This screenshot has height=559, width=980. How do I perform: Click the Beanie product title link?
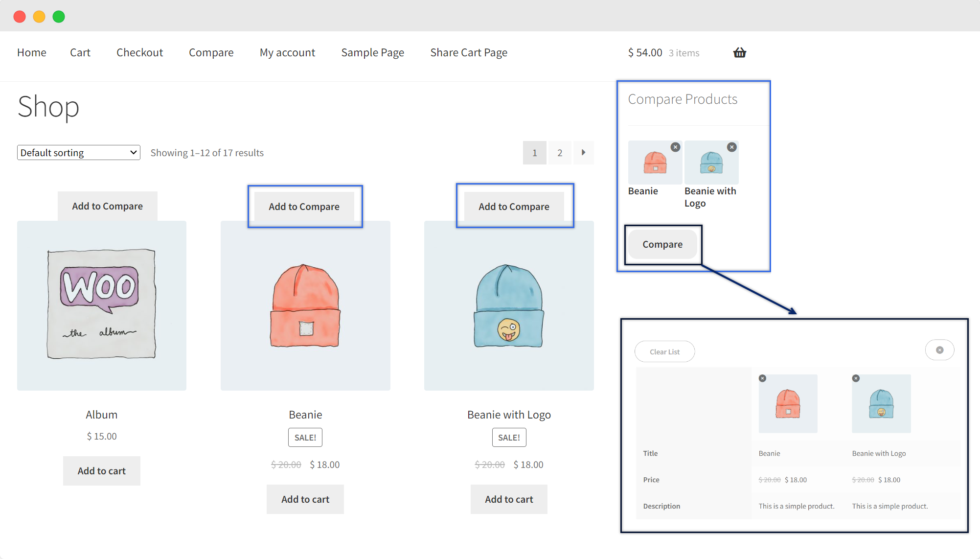305,415
